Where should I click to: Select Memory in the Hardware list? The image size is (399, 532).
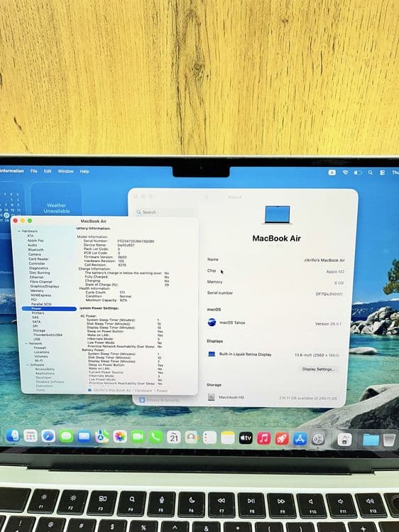pyautogui.click(x=37, y=291)
